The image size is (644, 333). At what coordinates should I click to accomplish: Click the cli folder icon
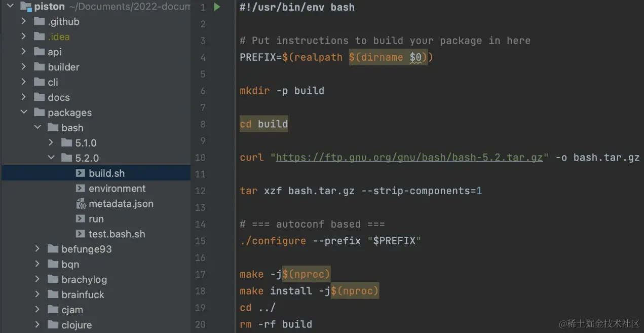[x=39, y=82]
